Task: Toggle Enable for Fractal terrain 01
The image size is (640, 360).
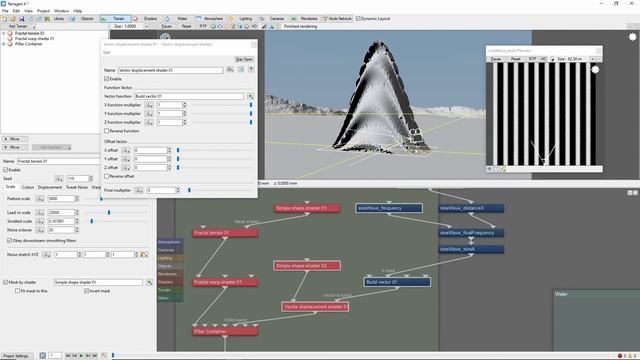Action: 6,170
